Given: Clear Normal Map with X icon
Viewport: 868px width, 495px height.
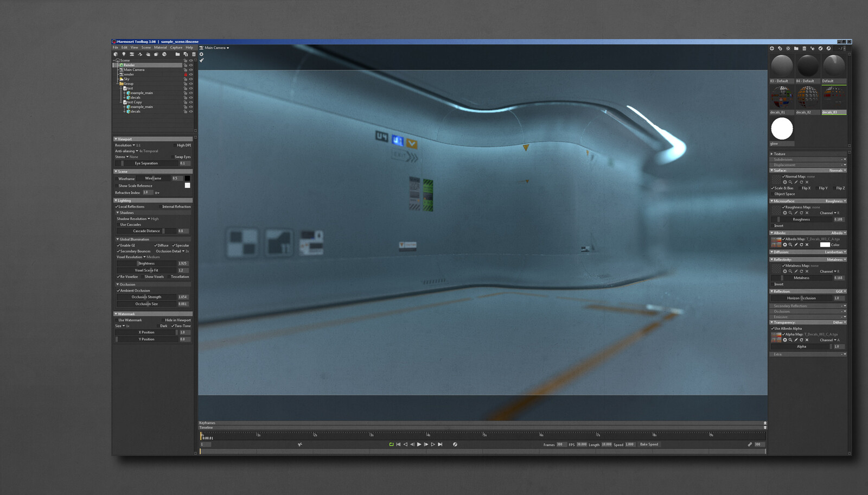Looking at the screenshot, I should (807, 182).
